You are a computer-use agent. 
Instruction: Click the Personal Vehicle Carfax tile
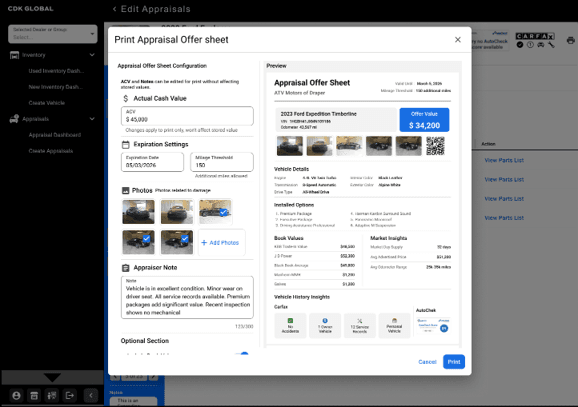(394, 326)
